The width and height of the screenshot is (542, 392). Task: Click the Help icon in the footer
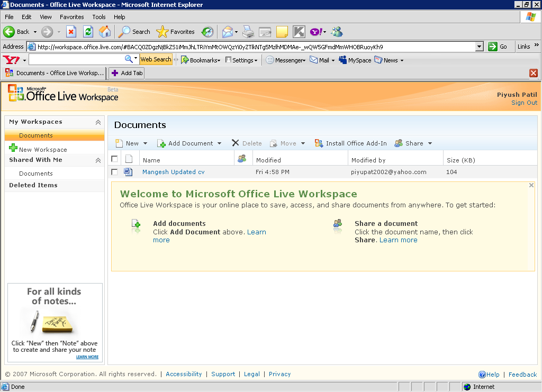coord(482,375)
